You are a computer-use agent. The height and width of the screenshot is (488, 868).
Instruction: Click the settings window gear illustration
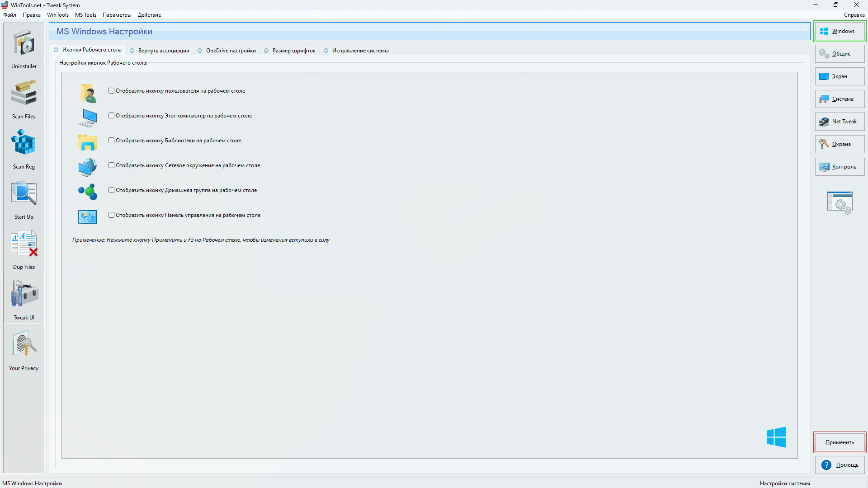point(840,202)
